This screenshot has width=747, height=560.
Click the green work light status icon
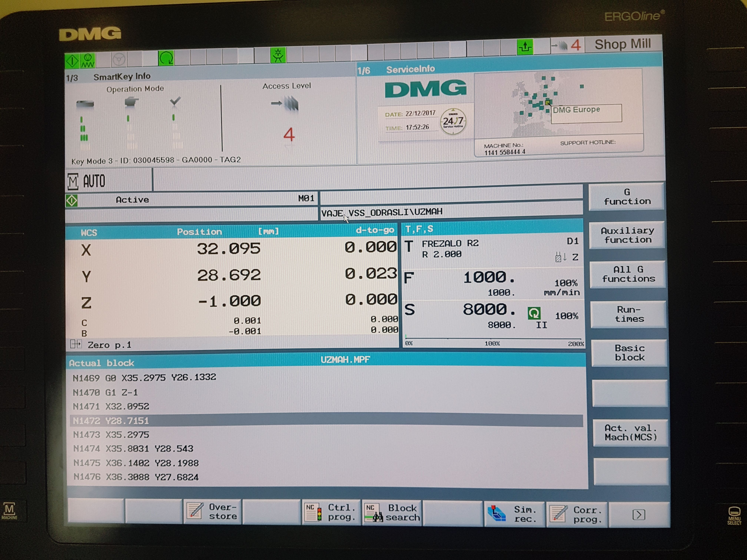coord(278,55)
